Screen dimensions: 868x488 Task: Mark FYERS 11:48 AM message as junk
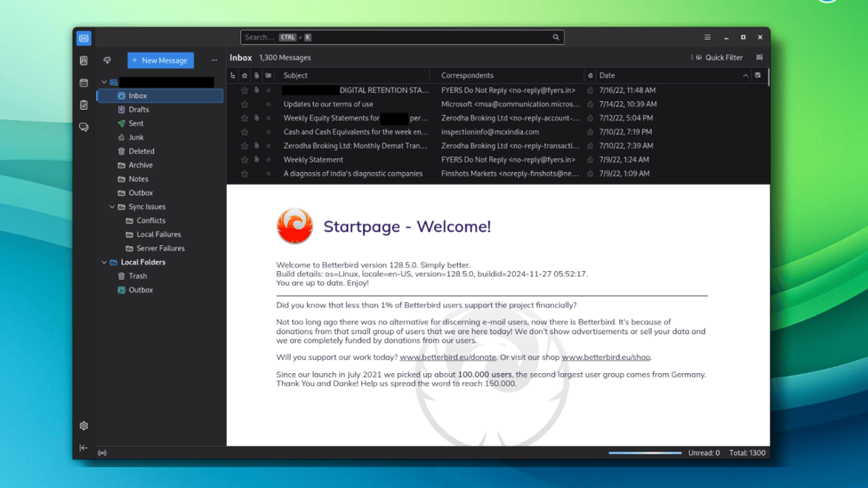click(590, 90)
